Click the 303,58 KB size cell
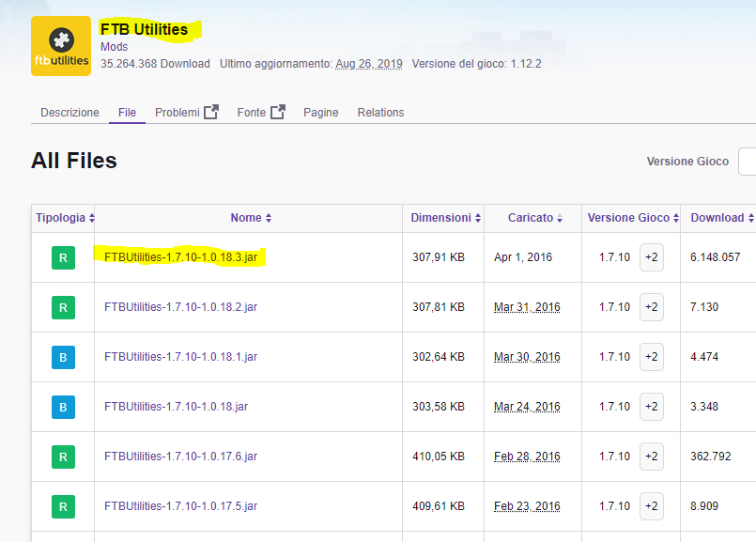This screenshot has width=756, height=542. point(439,407)
